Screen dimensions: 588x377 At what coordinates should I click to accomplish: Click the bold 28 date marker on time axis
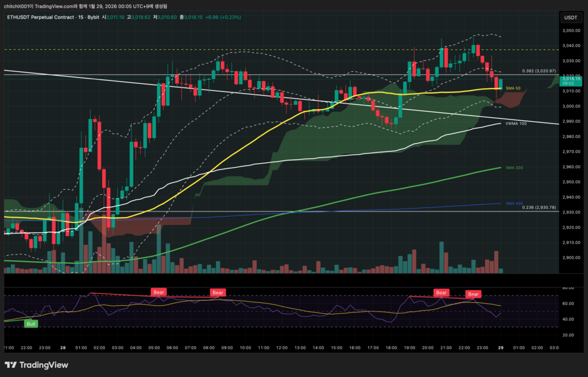click(61, 348)
